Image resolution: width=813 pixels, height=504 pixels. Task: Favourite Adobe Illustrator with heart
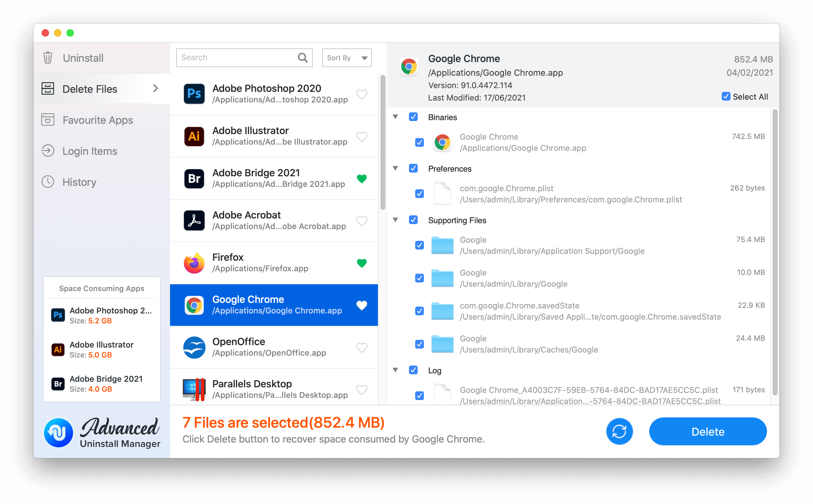[362, 136]
